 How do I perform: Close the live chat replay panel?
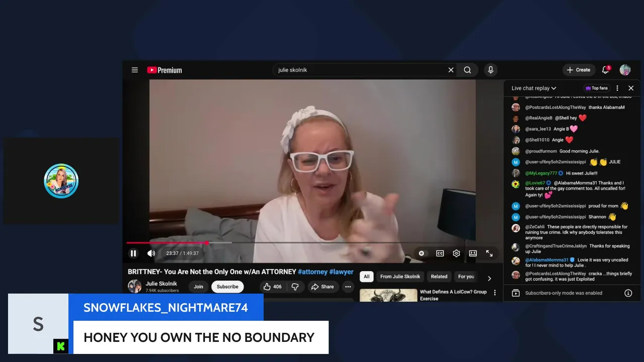coord(631,88)
